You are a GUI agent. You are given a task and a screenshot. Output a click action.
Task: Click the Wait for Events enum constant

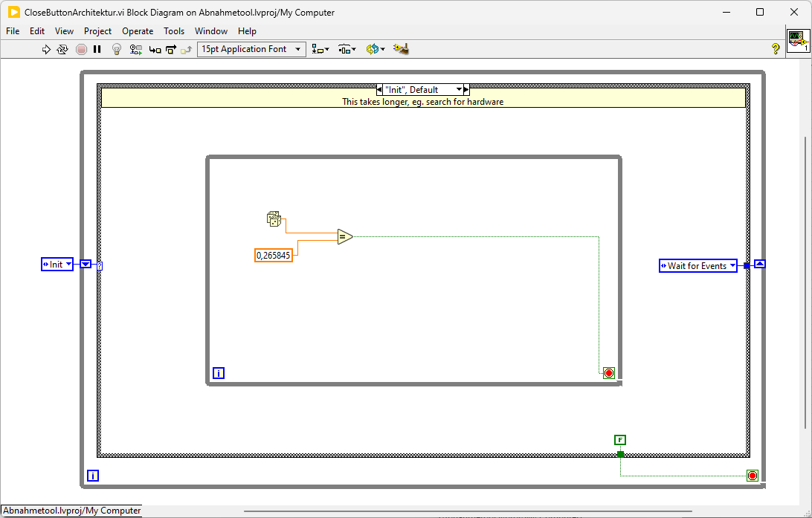[697, 265]
